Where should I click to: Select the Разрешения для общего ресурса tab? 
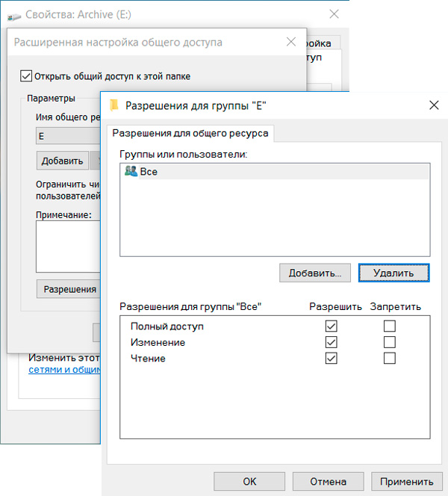coord(192,134)
